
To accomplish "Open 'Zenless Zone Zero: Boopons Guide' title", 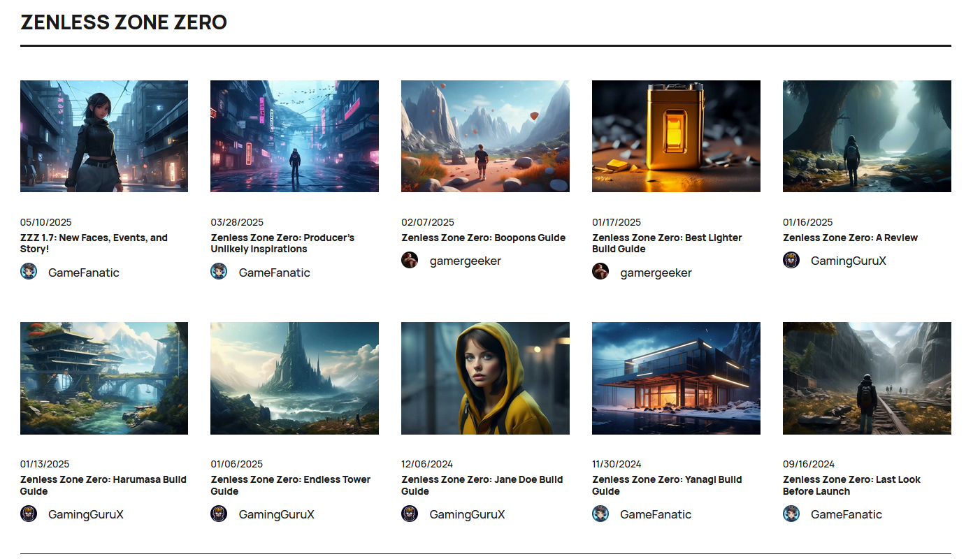I will point(483,238).
